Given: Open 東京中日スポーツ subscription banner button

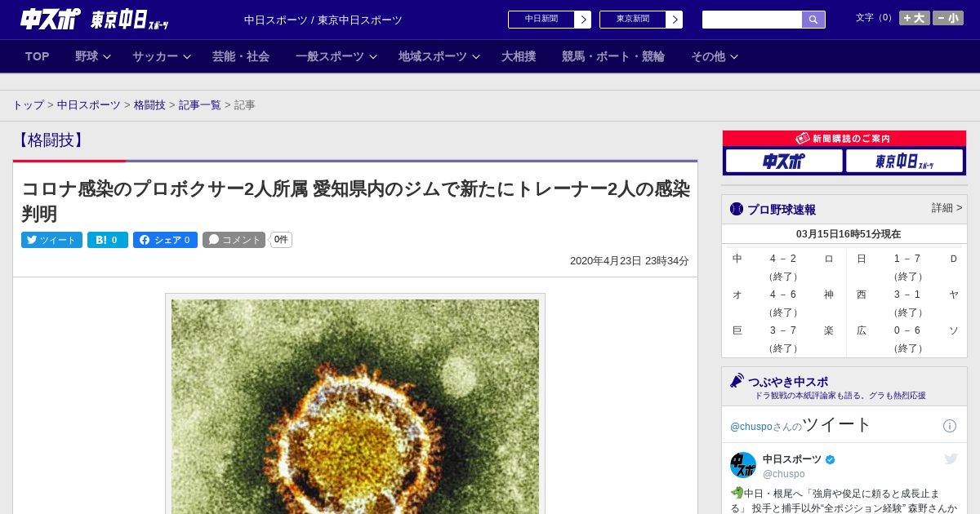Looking at the screenshot, I should [904, 161].
